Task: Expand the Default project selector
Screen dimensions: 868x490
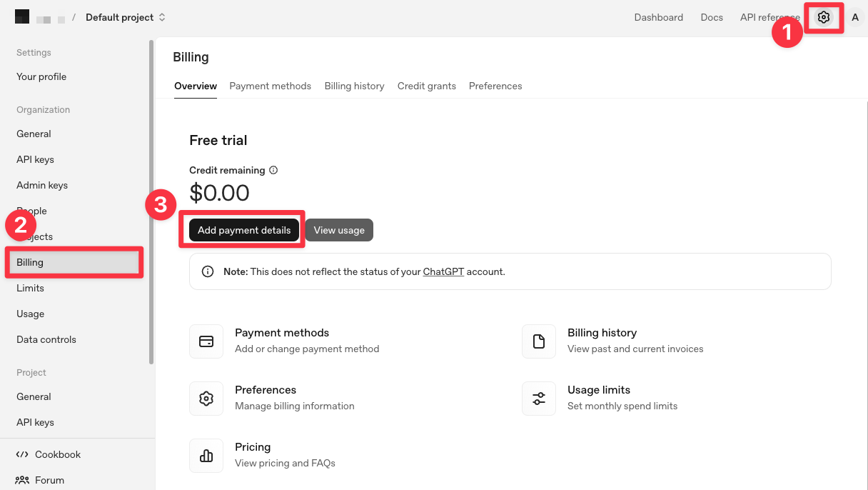Action: [x=126, y=17]
